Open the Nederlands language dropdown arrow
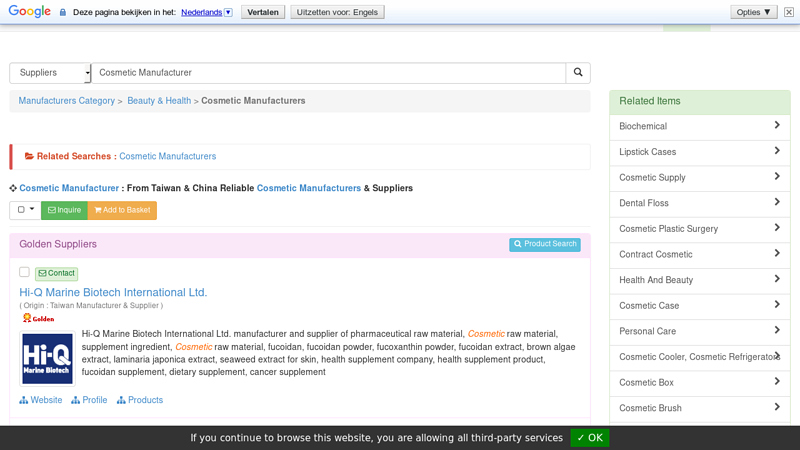The image size is (800, 450). coord(228,12)
